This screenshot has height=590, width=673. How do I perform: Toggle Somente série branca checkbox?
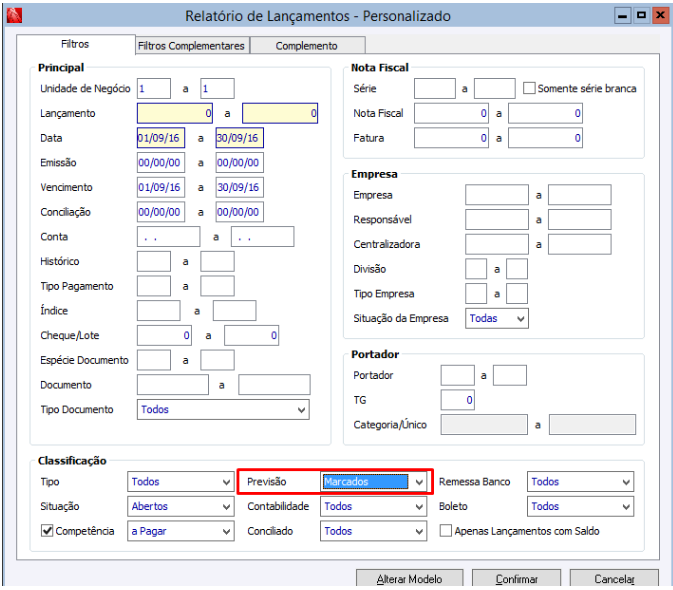click(x=529, y=88)
